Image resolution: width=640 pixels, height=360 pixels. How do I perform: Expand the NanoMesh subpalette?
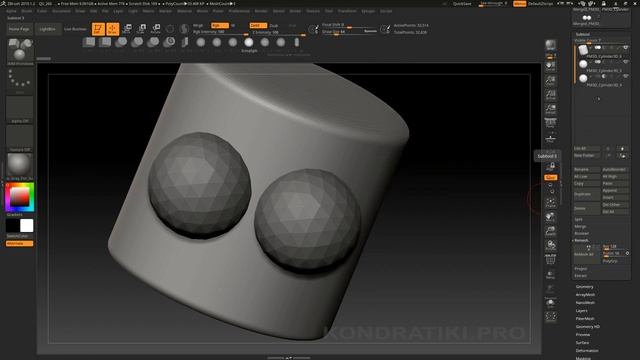(x=585, y=303)
